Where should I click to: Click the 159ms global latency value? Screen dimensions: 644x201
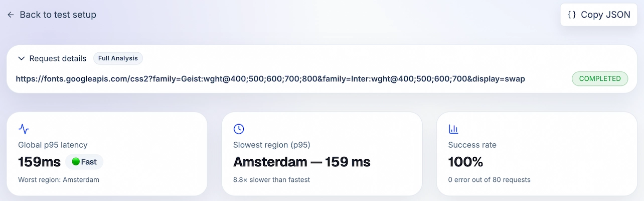click(39, 162)
